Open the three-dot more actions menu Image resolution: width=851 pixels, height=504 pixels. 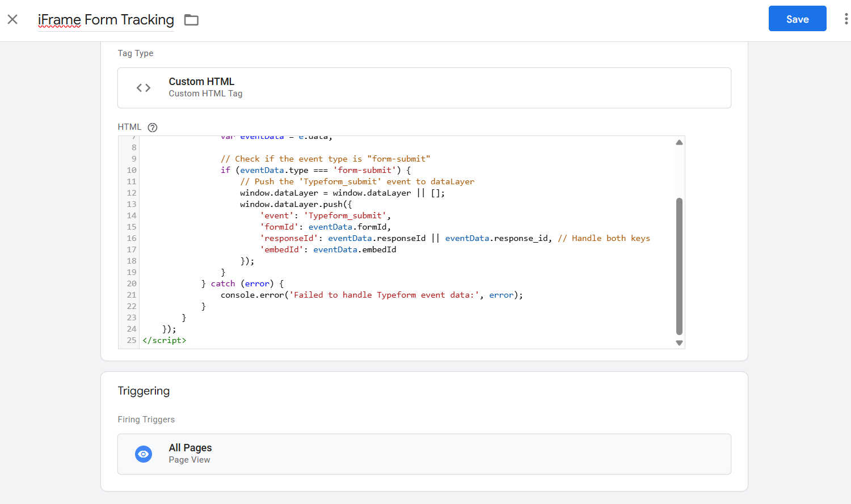pyautogui.click(x=845, y=19)
